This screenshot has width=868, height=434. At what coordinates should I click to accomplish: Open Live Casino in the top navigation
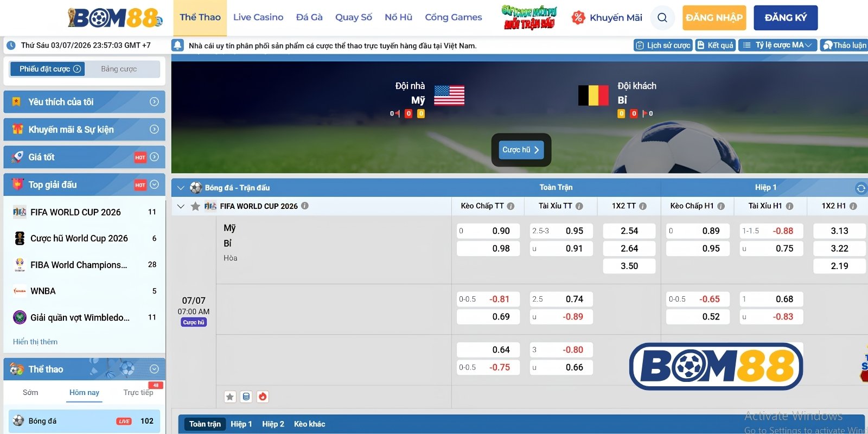point(258,17)
